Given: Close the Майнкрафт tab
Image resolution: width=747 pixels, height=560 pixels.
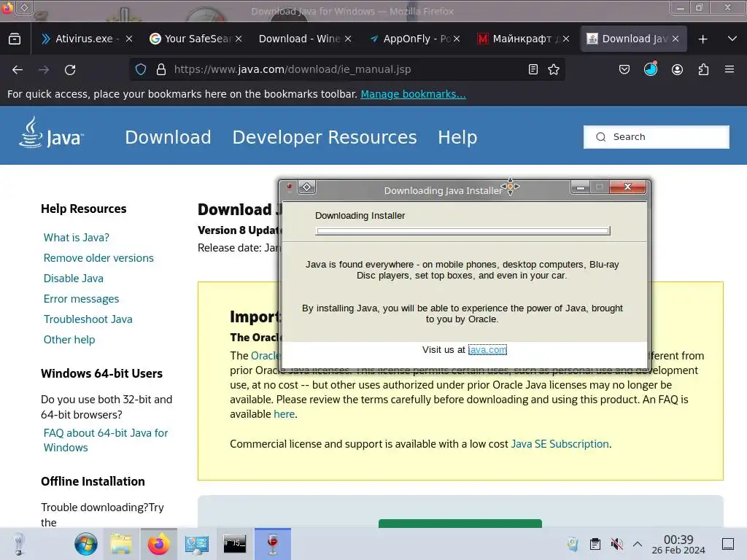Looking at the screenshot, I should pyautogui.click(x=566, y=39).
